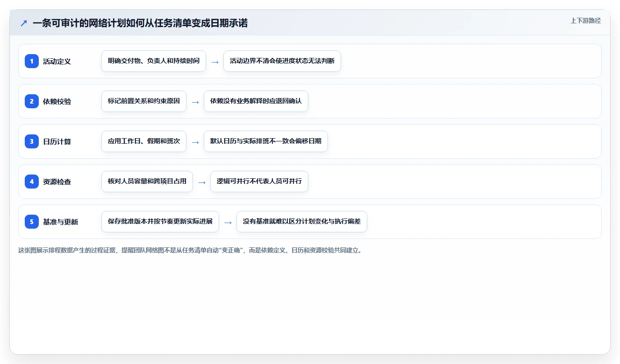Select the 依赖没有业务解释时应退回确认 chip
620x364 pixels.
click(256, 101)
